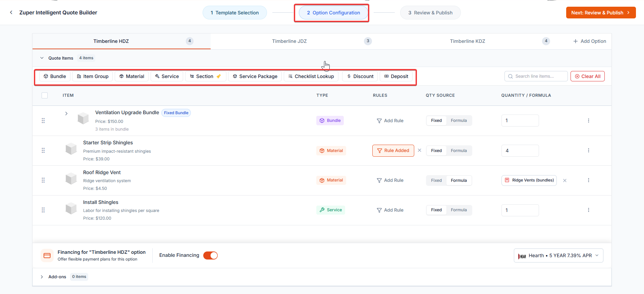Select Fixed for Install Shingles
The height and width of the screenshot is (294, 644).
[x=436, y=210]
